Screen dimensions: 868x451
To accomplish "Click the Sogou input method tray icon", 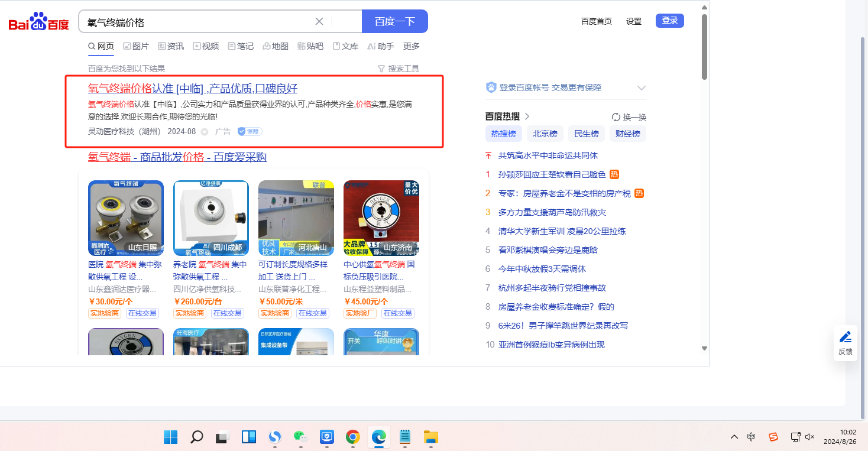I will [x=773, y=437].
